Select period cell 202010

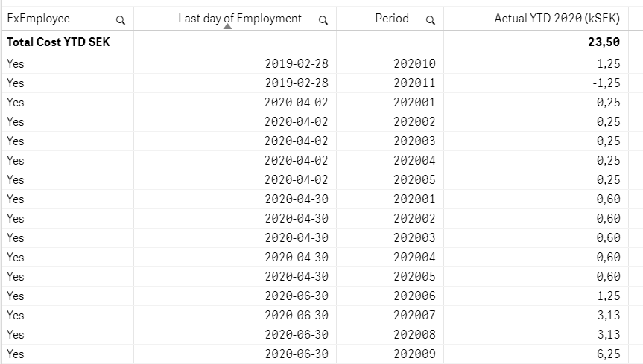tap(414, 64)
